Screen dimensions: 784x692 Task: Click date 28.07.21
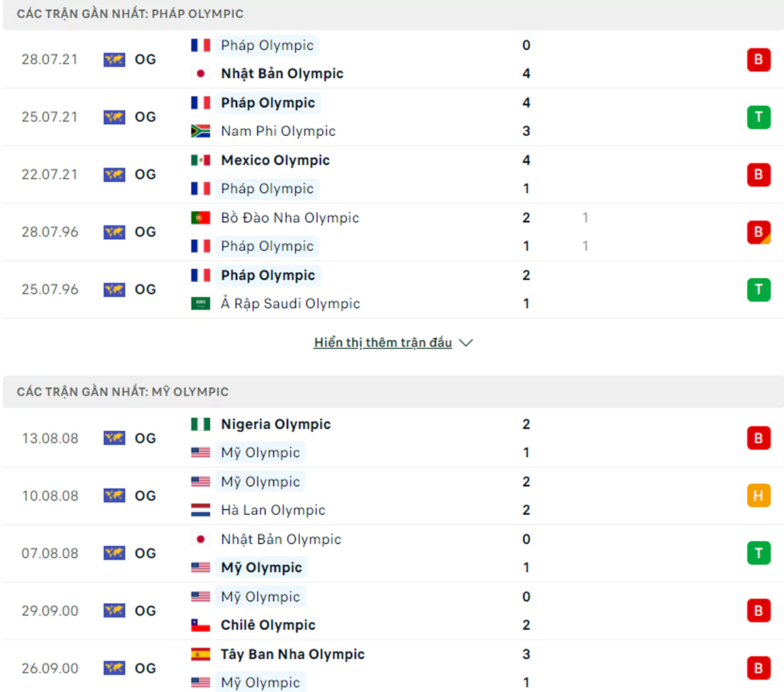coord(50,59)
